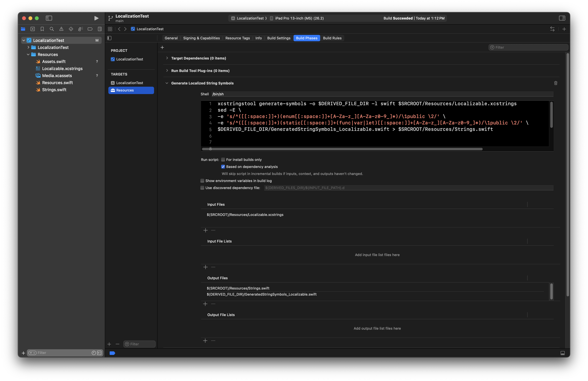Choose the iPad Pro 13-inch run destination
Image resolution: width=588 pixels, height=381 pixels.
point(297,18)
